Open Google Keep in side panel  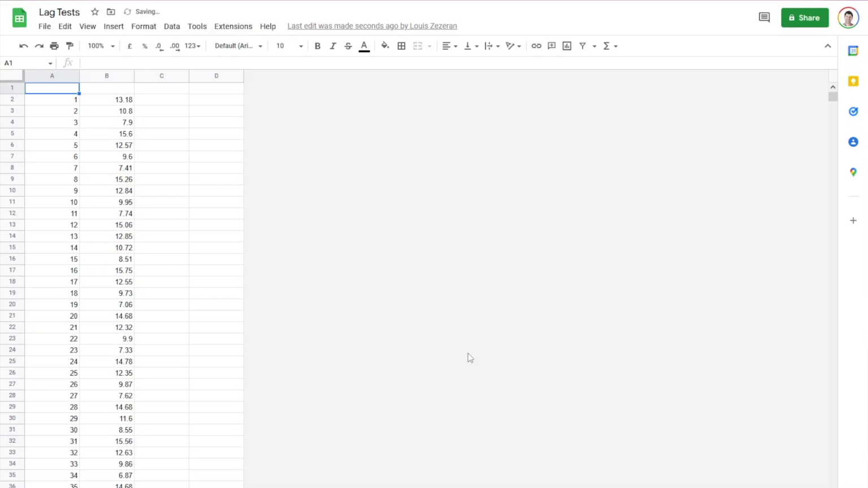853,81
